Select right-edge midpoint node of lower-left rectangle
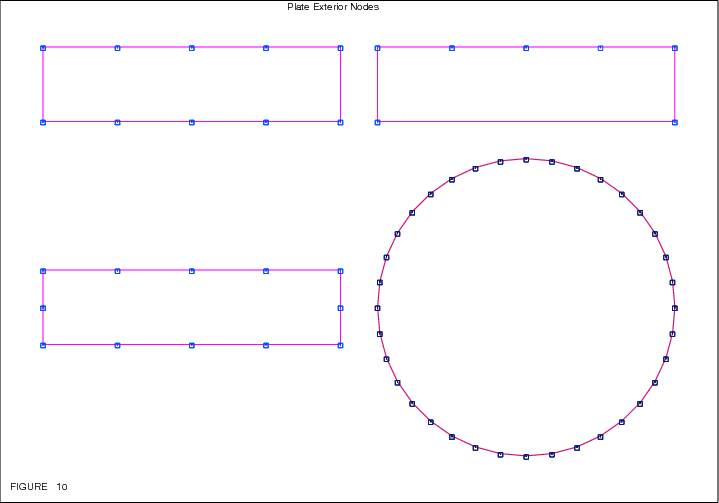This screenshot has height=503, width=719. [x=340, y=308]
